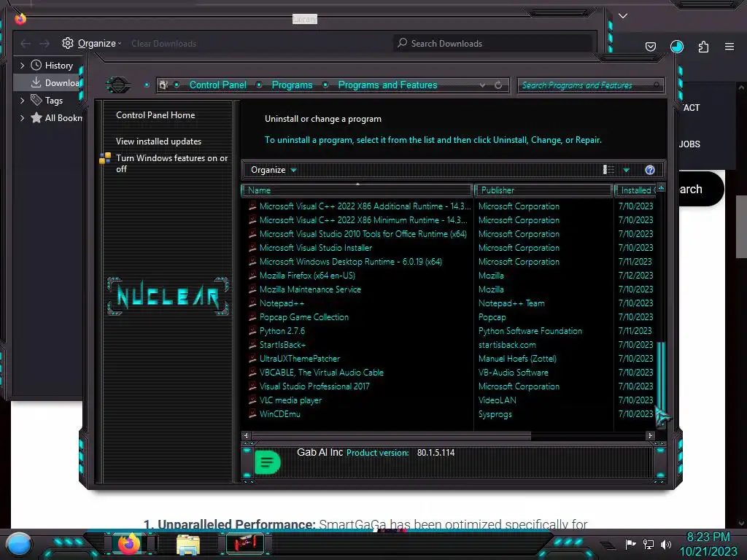
Task: Click Clear Downloads button in Library
Action: (164, 43)
